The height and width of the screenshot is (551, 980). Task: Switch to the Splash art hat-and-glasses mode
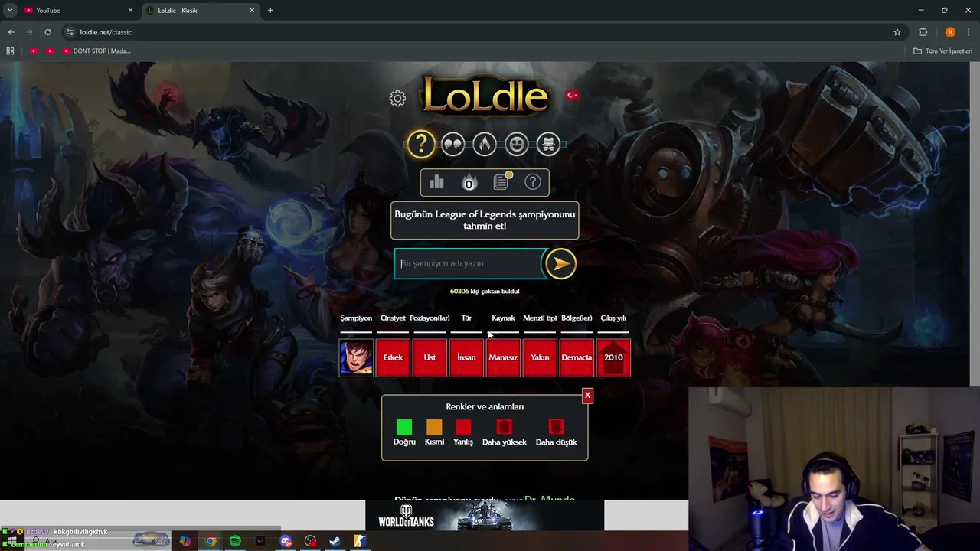point(548,144)
